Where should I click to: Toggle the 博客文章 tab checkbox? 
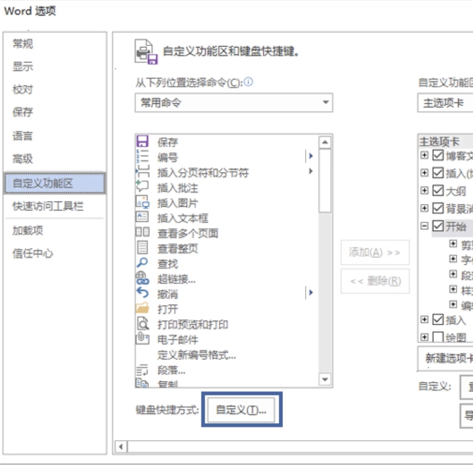coord(438,155)
